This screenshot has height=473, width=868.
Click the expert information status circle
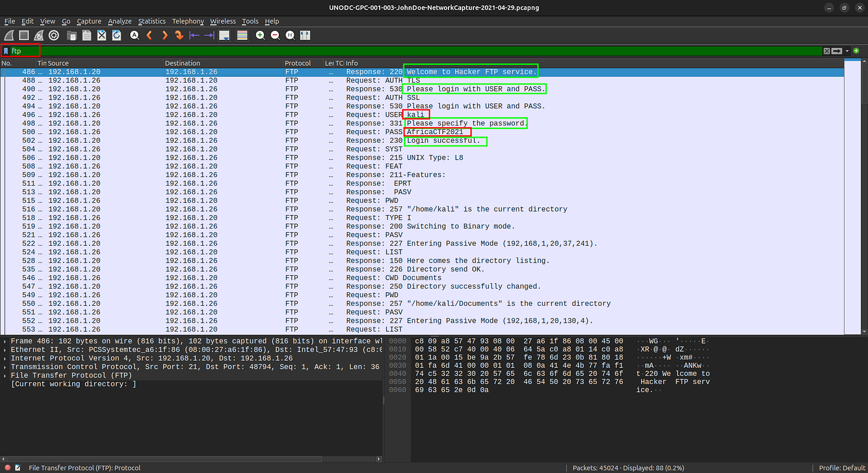point(8,468)
